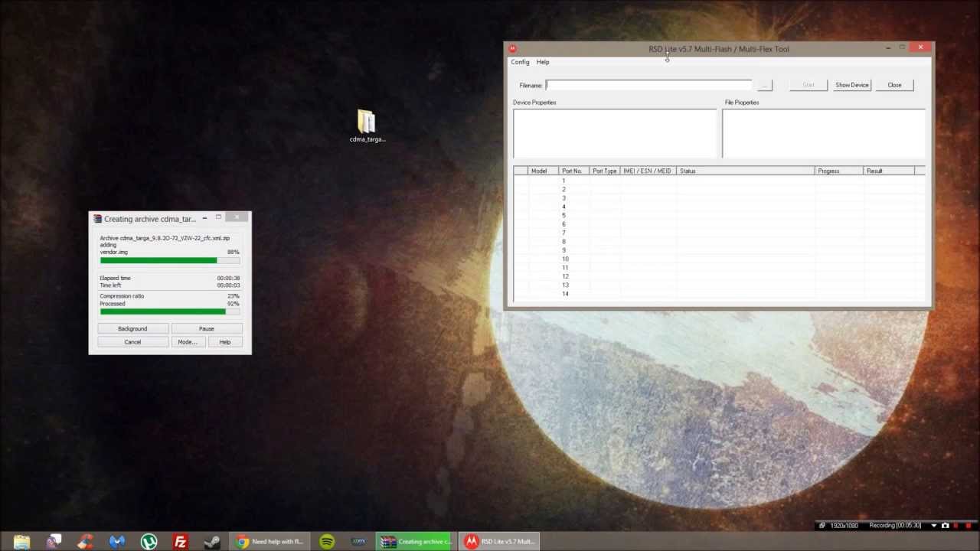Click the Elapsed time value
Screen dimensions: 980x551
[228, 278]
